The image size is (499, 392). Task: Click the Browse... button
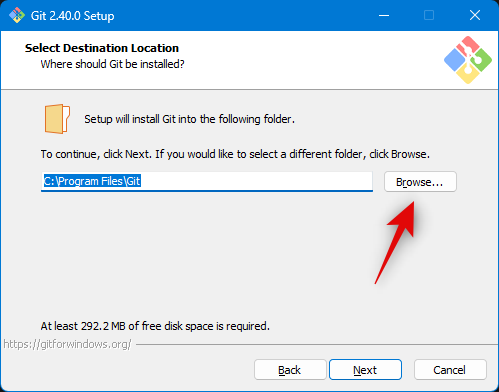pyautogui.click(x=420, y=182)
